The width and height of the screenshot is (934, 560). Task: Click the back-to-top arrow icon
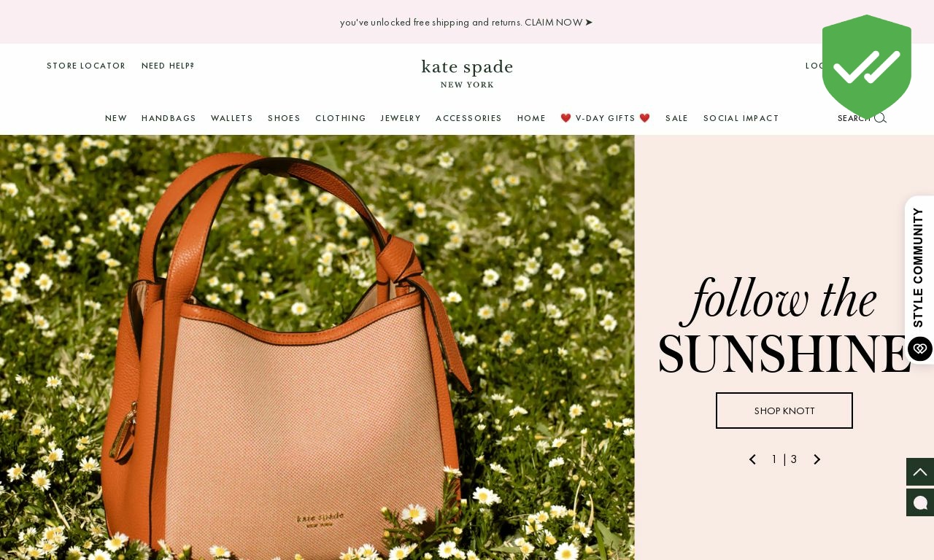point(920,472)
